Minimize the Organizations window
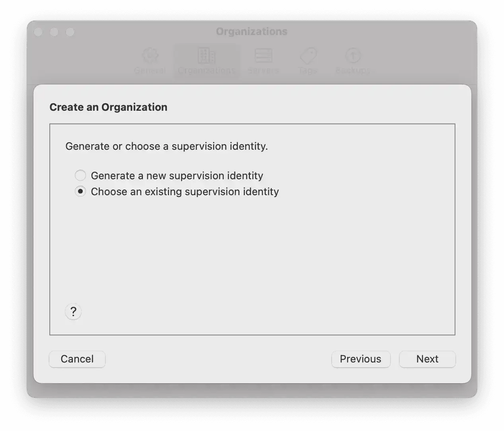The image size is (504, 431). pyautogui.click(x=54, y=32)
